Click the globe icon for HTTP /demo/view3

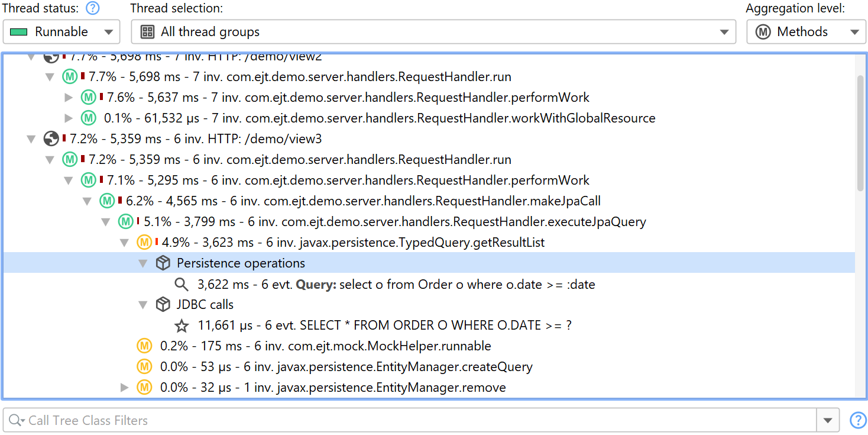pyautogui.click(x=51, y=139)
